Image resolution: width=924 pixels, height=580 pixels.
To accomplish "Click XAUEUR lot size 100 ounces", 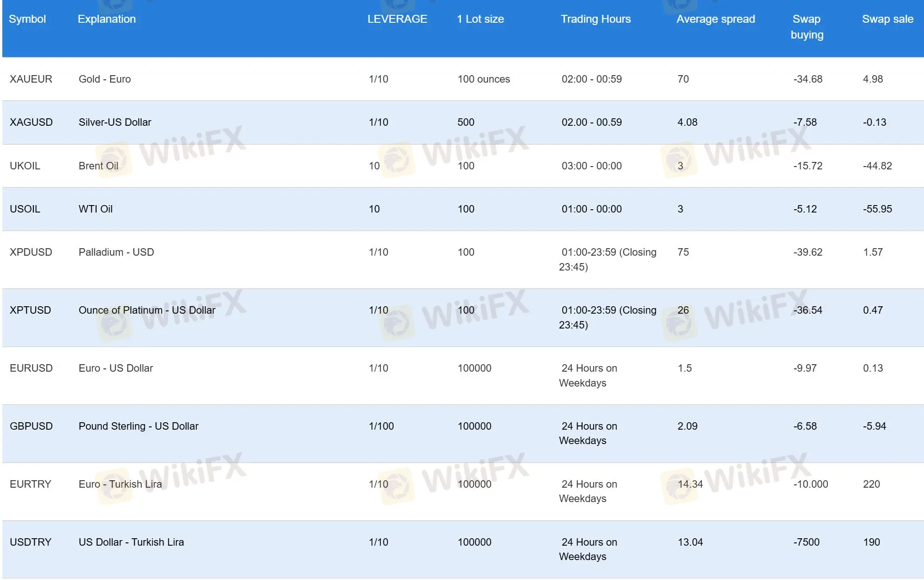I will [x=483, y=79].
